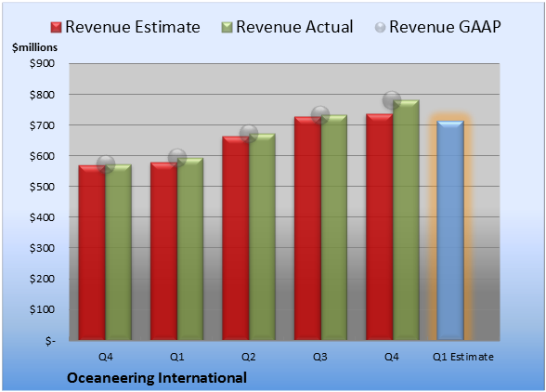Click the '$400' axis value
546x392 pixels.
point(42,217)
